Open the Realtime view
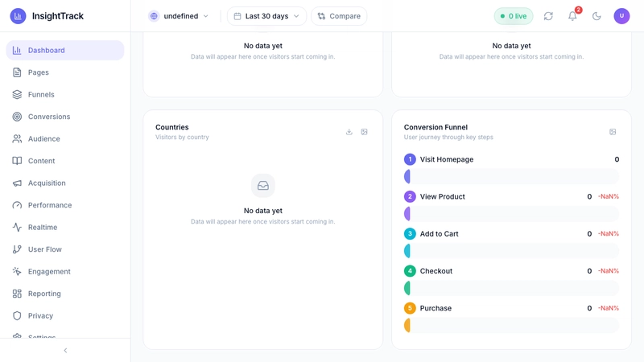The image size is (644, 362). click(65, 228)
